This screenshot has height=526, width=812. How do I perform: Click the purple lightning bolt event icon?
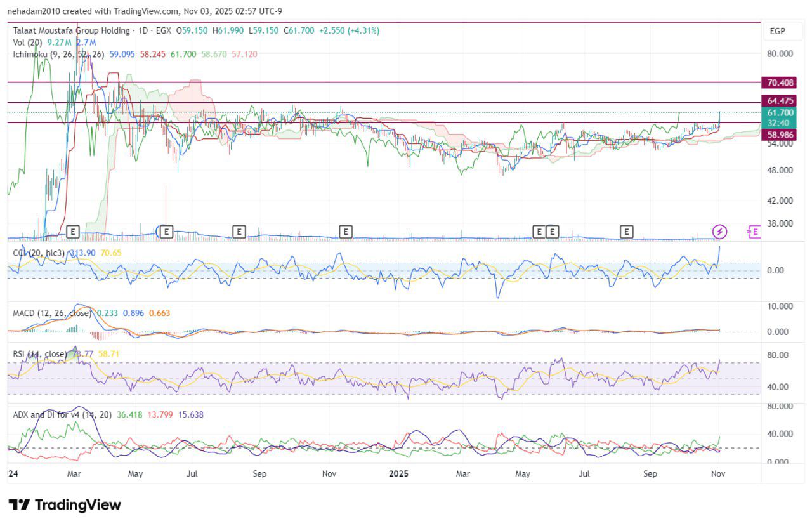[x=719, y=232]
